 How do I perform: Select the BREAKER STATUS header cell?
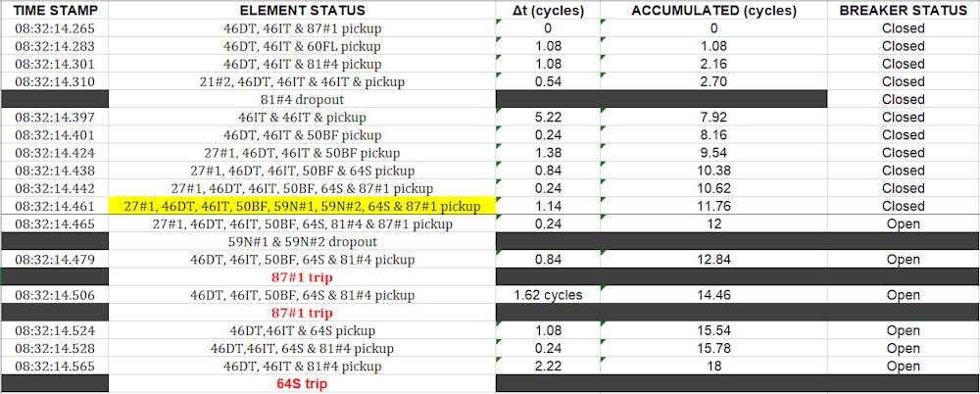pyautogui.click(x=904, y=10)
